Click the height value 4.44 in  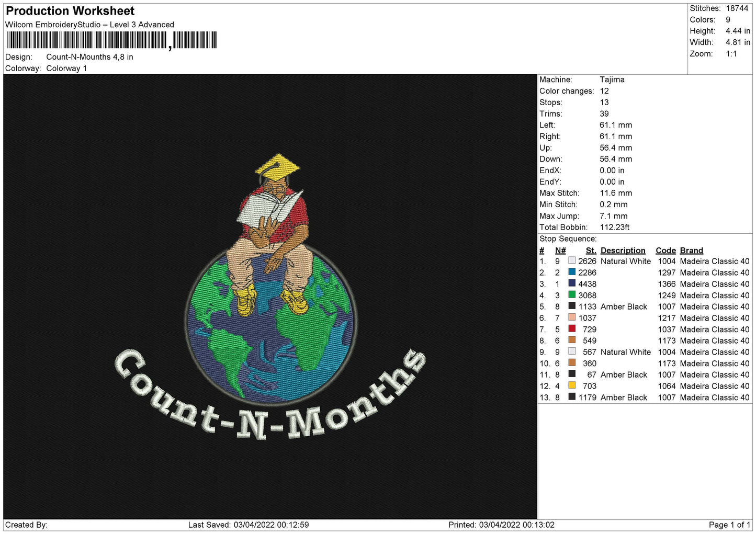pos(738,31)
